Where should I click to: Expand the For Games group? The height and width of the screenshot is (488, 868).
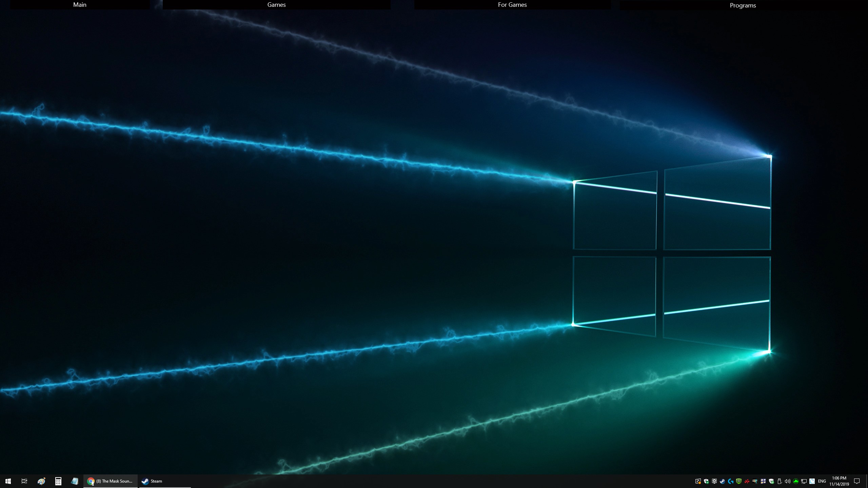(512, 5)
